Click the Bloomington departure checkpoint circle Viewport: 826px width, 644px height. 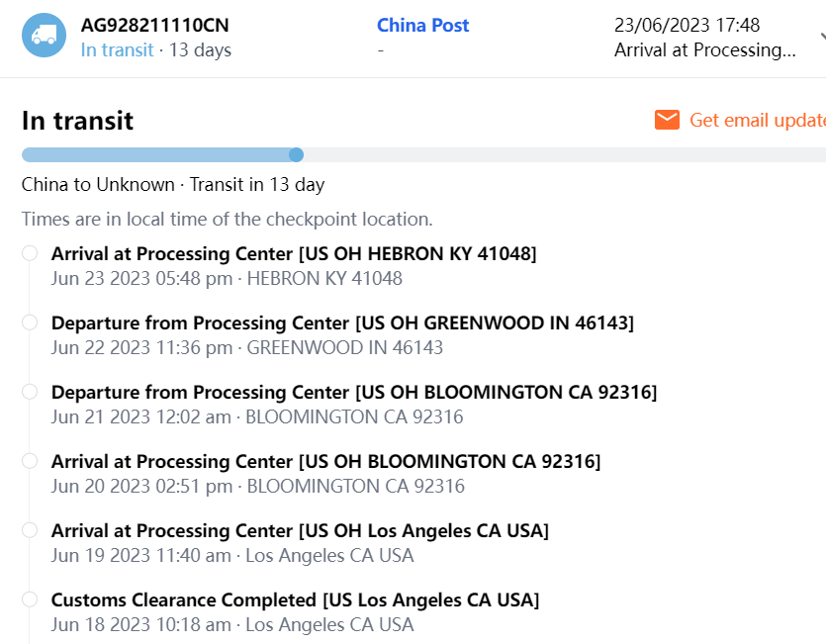30,392
